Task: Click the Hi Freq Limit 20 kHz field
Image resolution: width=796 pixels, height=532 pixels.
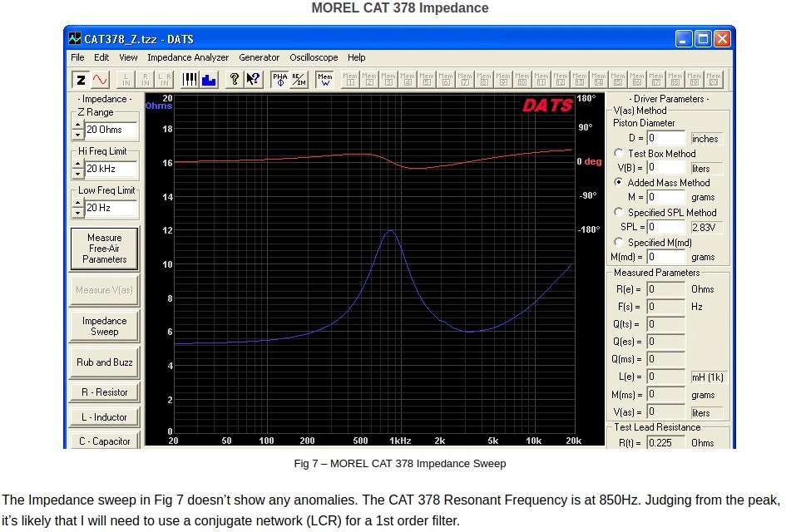Action: [111, 169]
